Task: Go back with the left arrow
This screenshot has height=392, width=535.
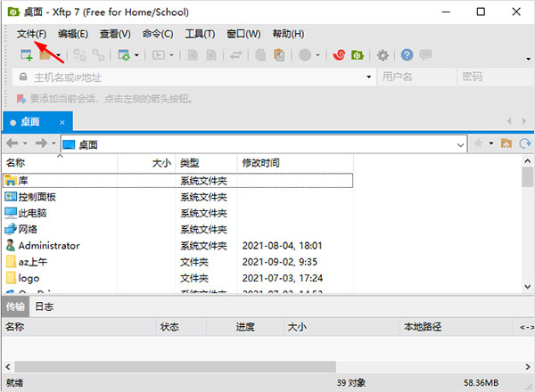Action: click(x=12, y=143)
